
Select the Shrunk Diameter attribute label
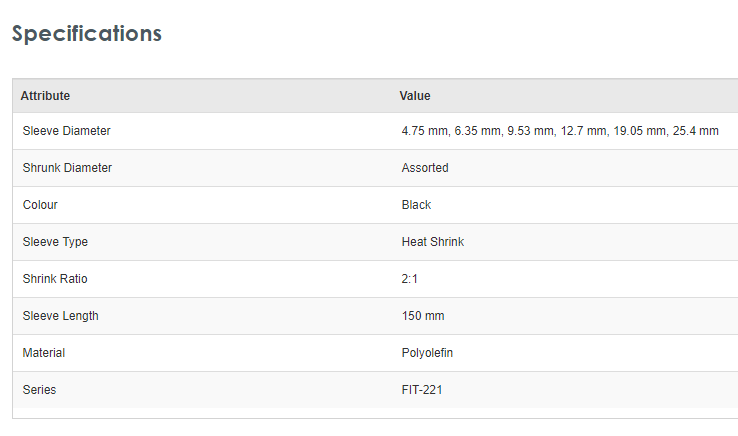(x=67, y=168)
